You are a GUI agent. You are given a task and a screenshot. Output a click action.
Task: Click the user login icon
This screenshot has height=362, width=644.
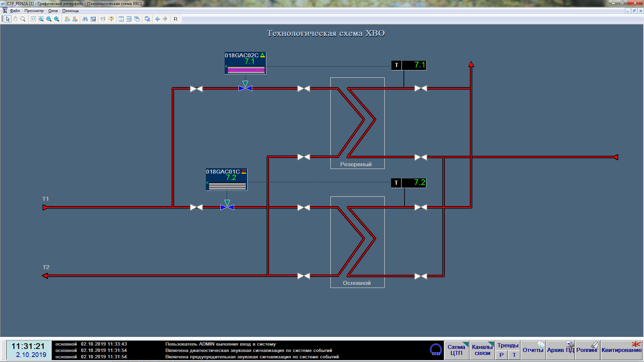pos(67,19)
